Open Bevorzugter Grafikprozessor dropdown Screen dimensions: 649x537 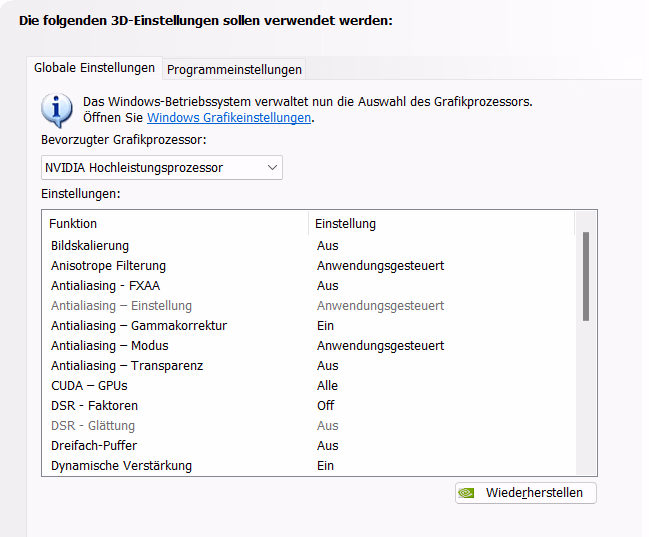point(162,168)
